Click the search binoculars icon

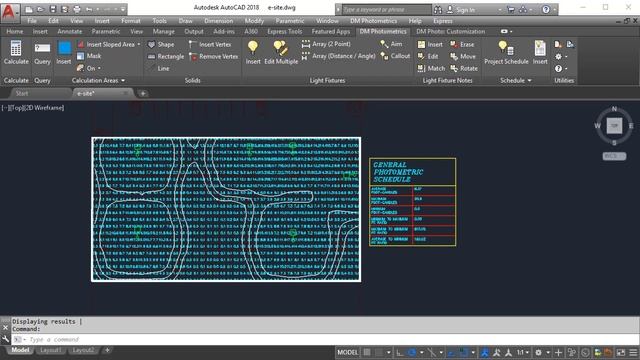tap(438, 9)
